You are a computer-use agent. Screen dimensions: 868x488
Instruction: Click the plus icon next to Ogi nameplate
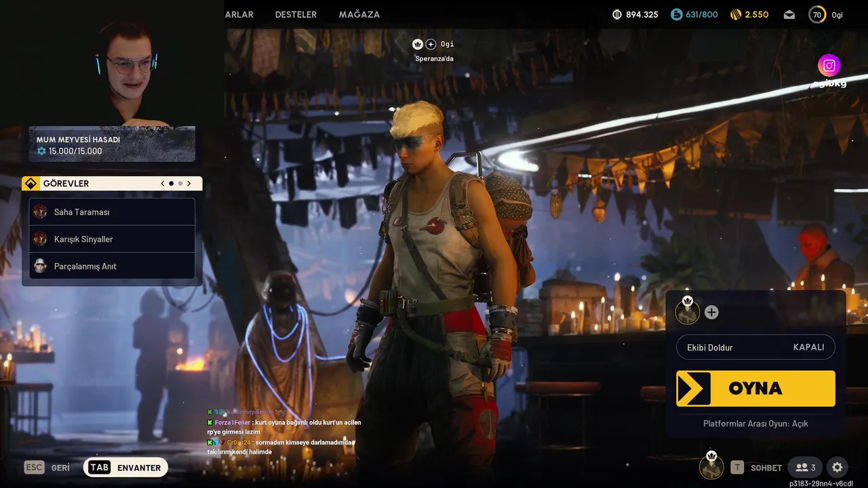pyautogui.click(x=431, y=44)
